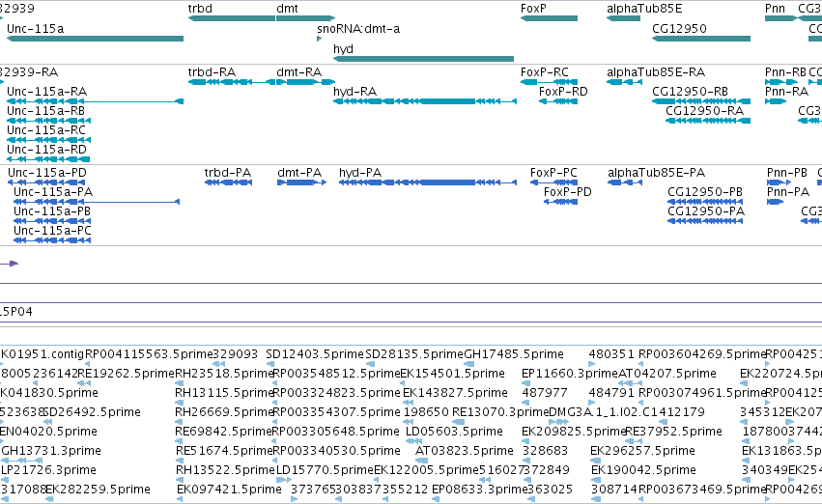This screenshot has width=822, height=504.
Task: Open the EN04020.5prime EST
Action: 4,441
